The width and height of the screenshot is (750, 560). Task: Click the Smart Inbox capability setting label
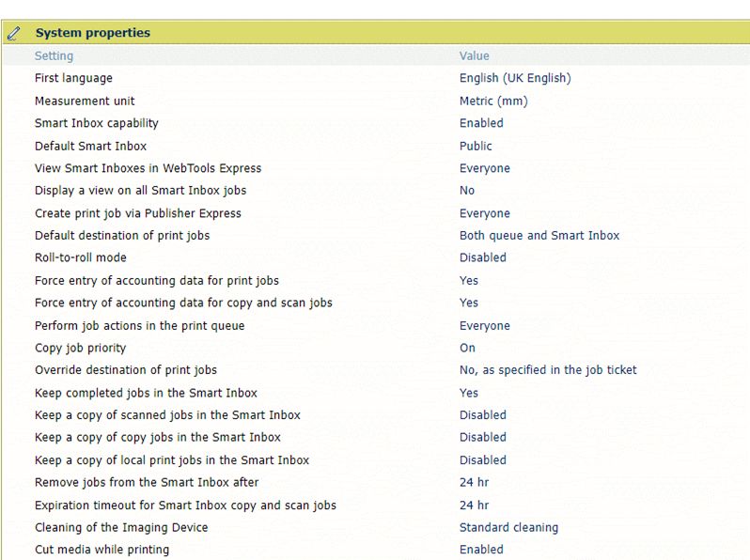[96, 123]
